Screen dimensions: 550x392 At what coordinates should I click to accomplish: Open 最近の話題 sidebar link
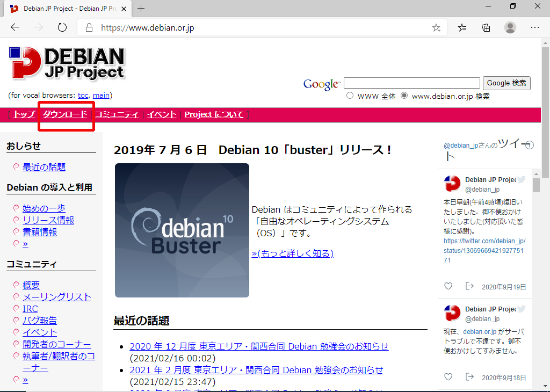click(x=44, y=167)
